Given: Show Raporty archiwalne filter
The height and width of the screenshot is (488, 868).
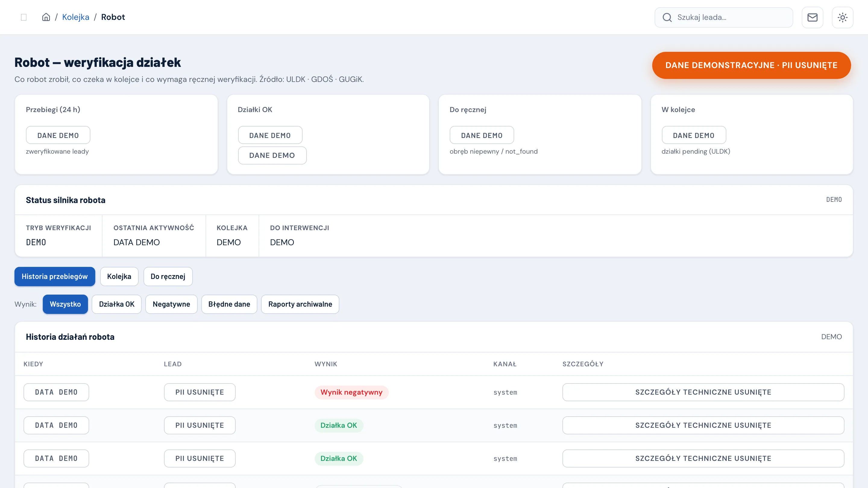Looking at the screenshot, I should click(300, 304).
